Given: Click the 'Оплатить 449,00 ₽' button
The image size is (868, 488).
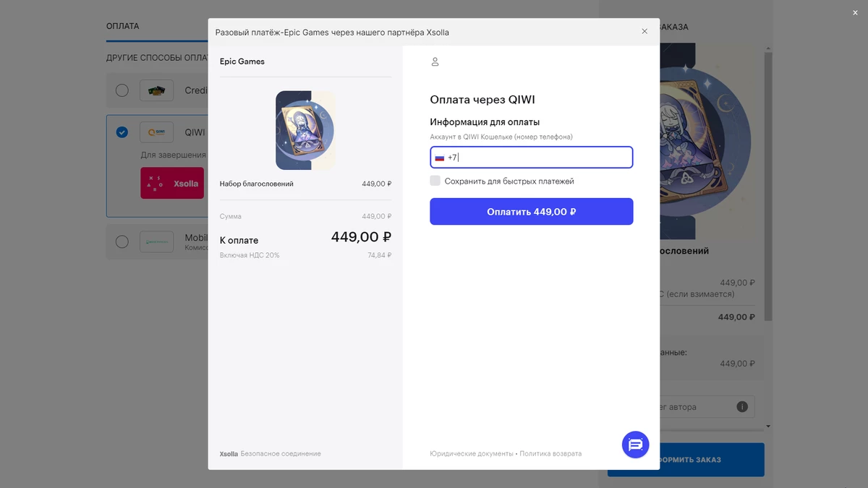Looking at the screenshot, I should (532, 211).
